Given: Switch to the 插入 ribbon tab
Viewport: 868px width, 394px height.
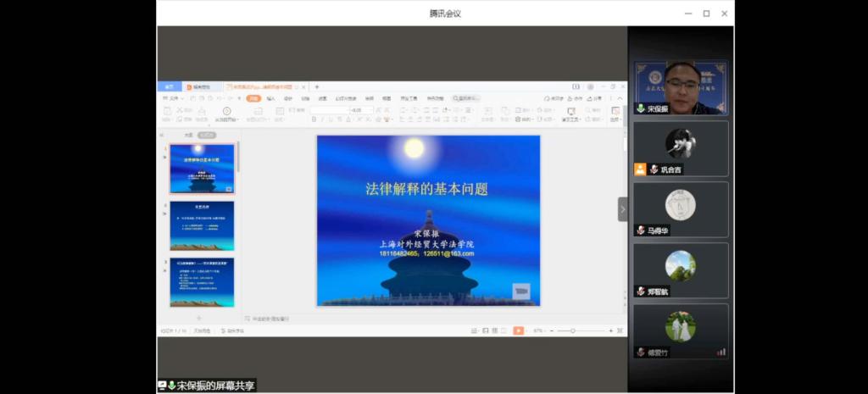Looking at the screenshot, I should point(270,98).
